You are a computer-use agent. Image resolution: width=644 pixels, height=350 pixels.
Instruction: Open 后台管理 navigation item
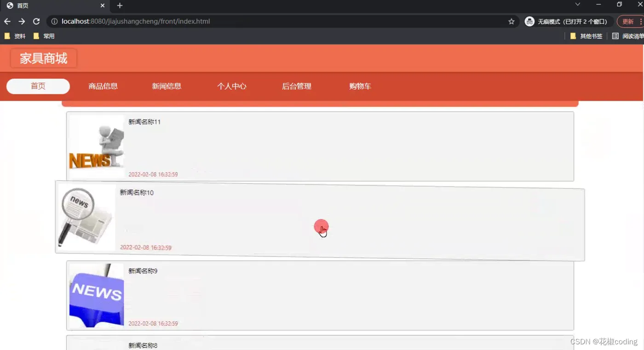click(297, 86)
